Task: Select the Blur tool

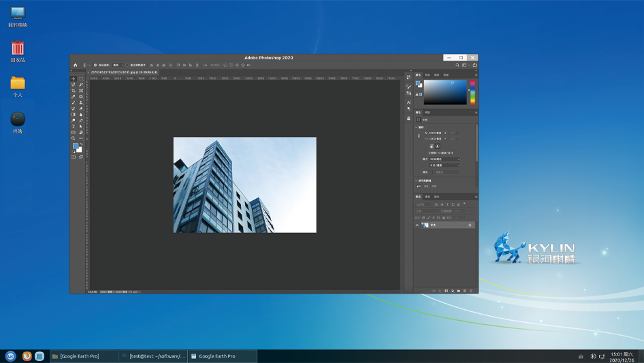Action: click(x=81, y=114)
